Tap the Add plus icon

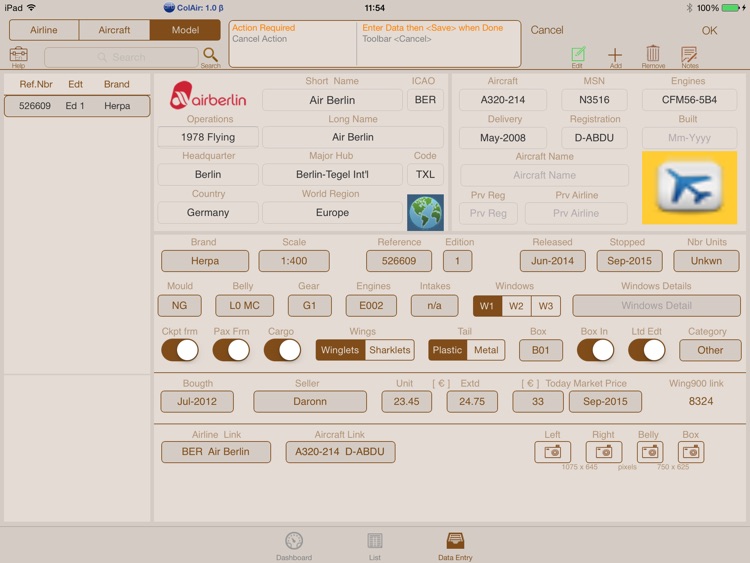[x=615, y=55]
